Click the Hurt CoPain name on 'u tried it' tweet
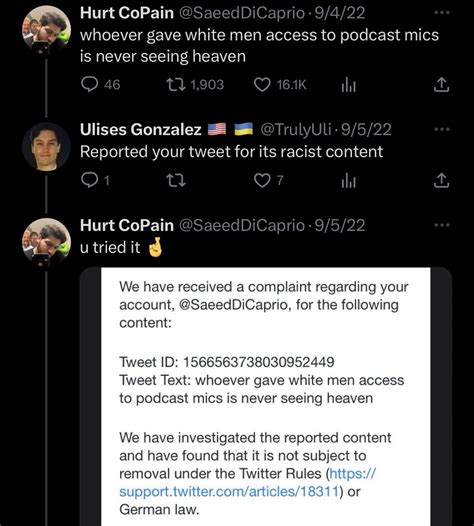 click(x=127, y=225)
